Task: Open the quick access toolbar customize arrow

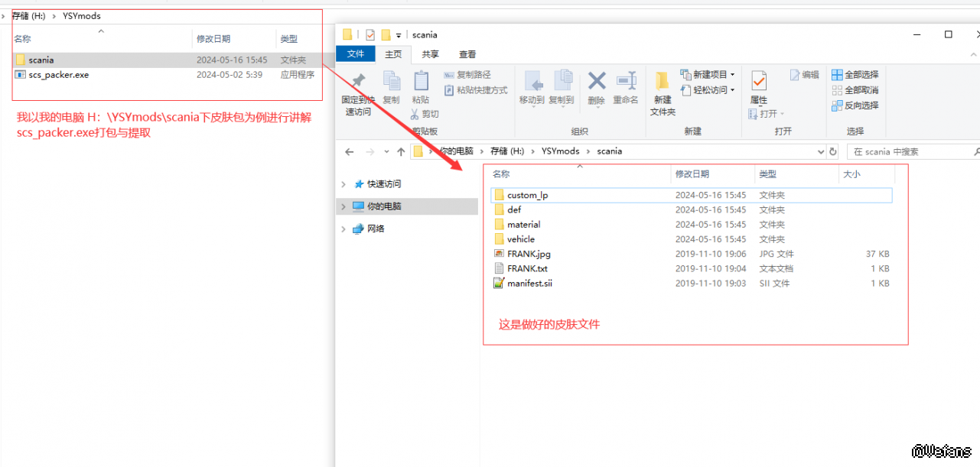Action: click(399, 35)
